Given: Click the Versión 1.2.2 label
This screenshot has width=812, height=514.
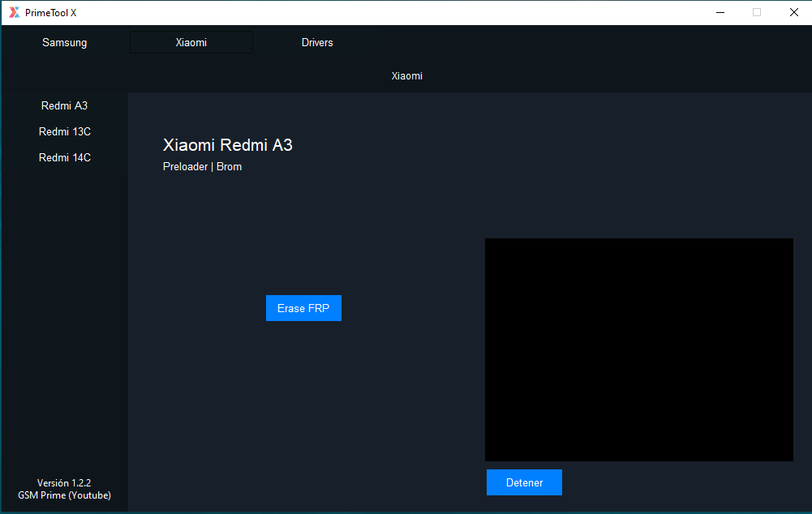Looking at the screenshot, I should coord(64,482).
